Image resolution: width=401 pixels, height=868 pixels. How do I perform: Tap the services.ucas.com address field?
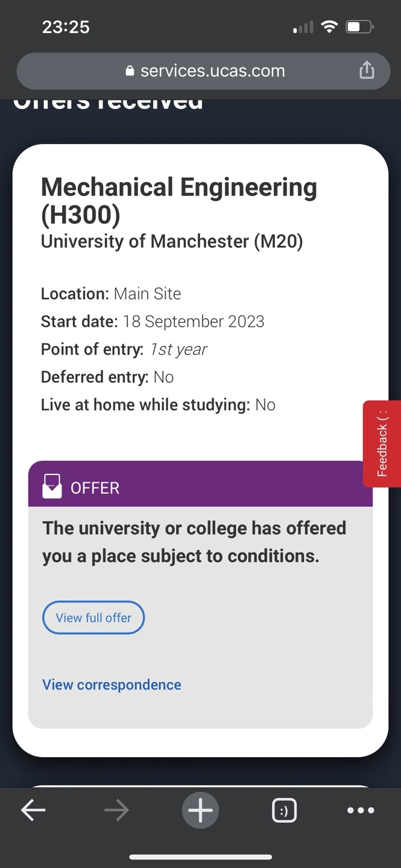pyautogui.click(x=203, y=71)
